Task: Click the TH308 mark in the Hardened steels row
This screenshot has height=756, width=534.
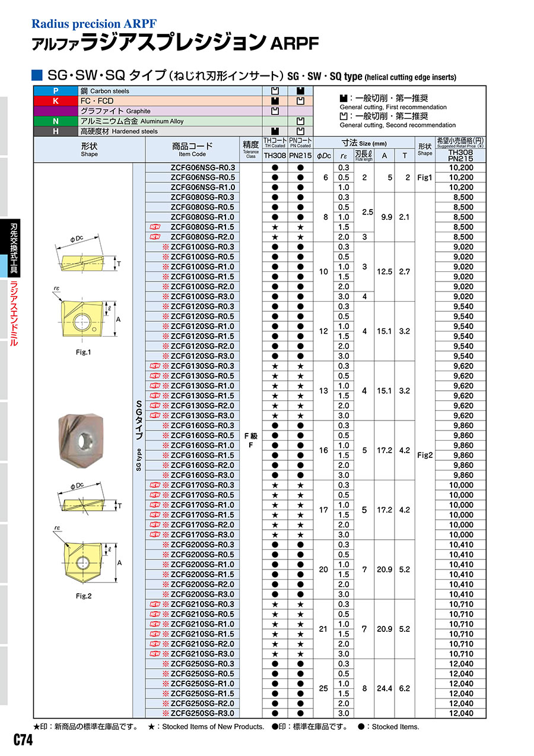Action: pyautogui.click(x=275, y=131)
